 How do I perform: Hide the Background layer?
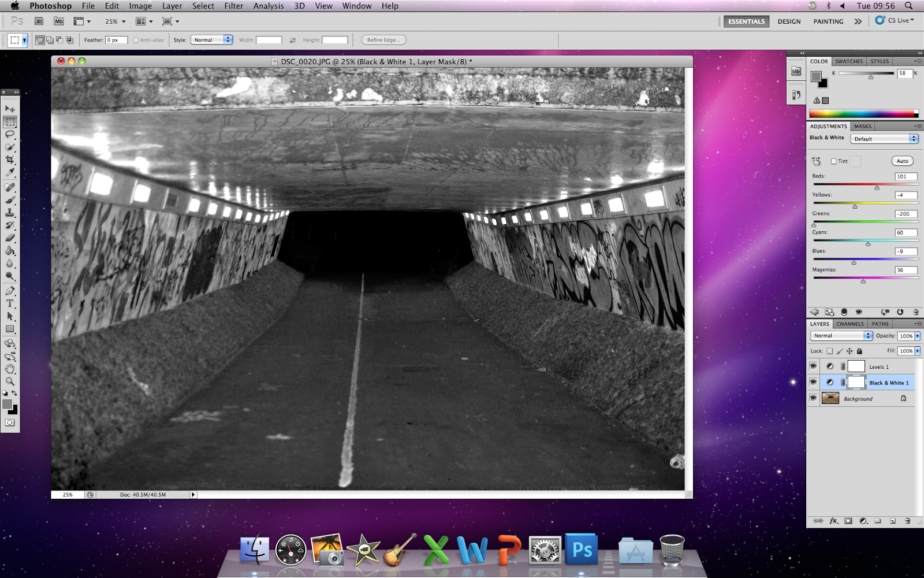(814, 398)
